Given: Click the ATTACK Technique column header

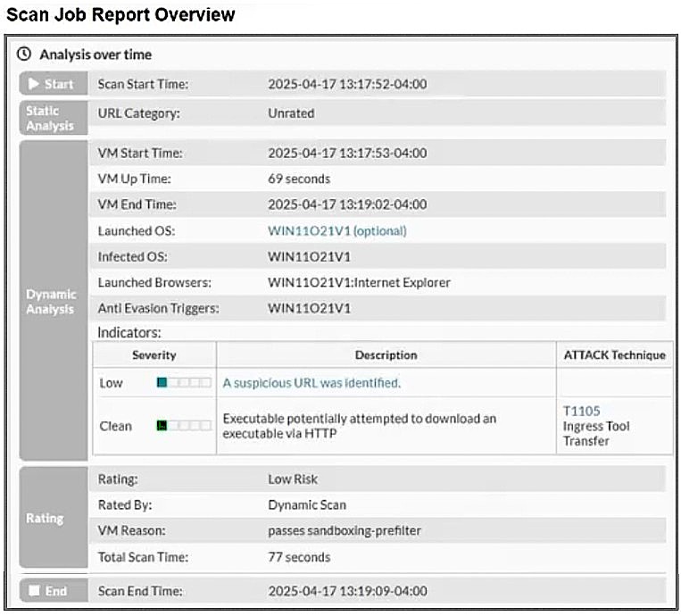Looking at the screenshot, I should (x=615, y=355).
